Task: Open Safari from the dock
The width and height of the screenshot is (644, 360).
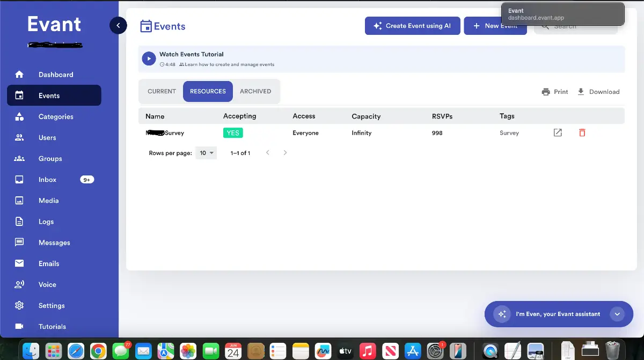Action: (76, 350)
